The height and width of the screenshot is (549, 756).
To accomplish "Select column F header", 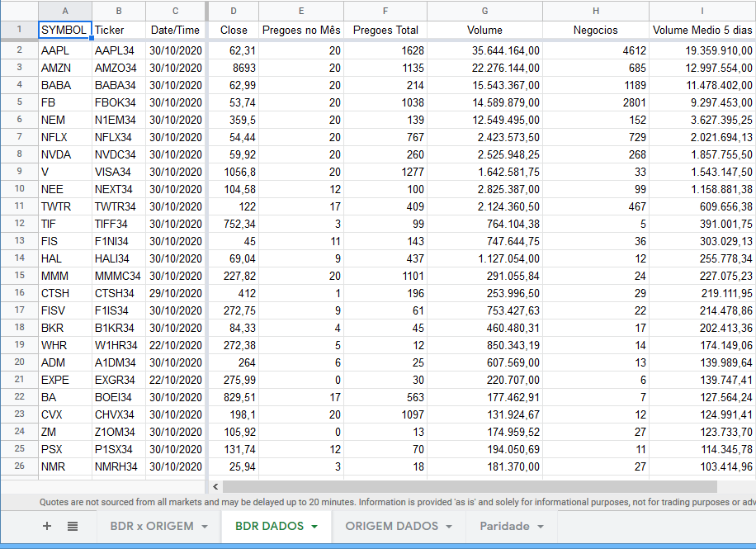I will click(385, 11).
